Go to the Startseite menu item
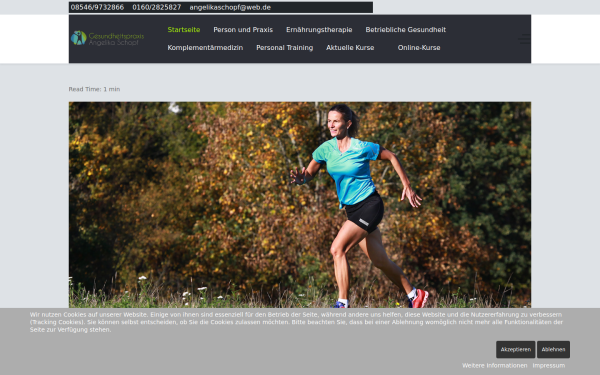Screen dimensions: 600x375 (x=184, y=30)
